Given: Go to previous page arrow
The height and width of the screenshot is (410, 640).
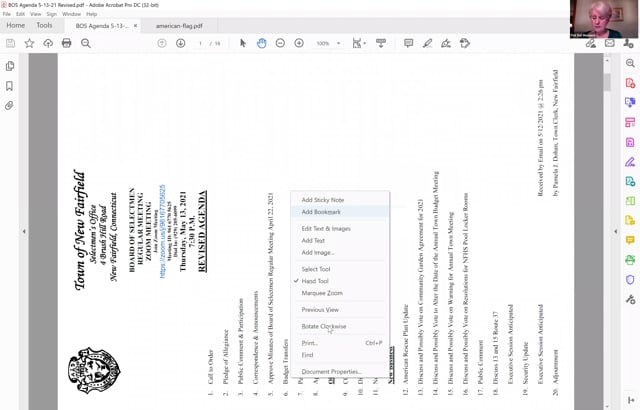Looking at the screenshot, I should point(162,43).
